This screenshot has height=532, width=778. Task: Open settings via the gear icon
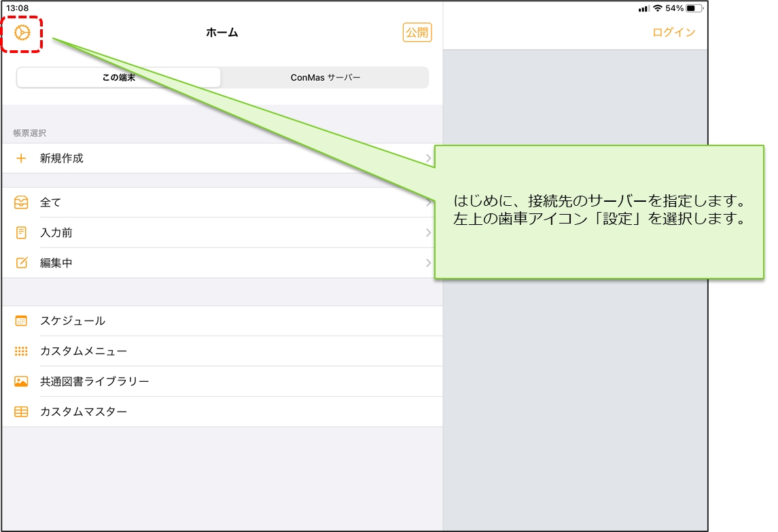pyautogui.click(x=22, y=33)
